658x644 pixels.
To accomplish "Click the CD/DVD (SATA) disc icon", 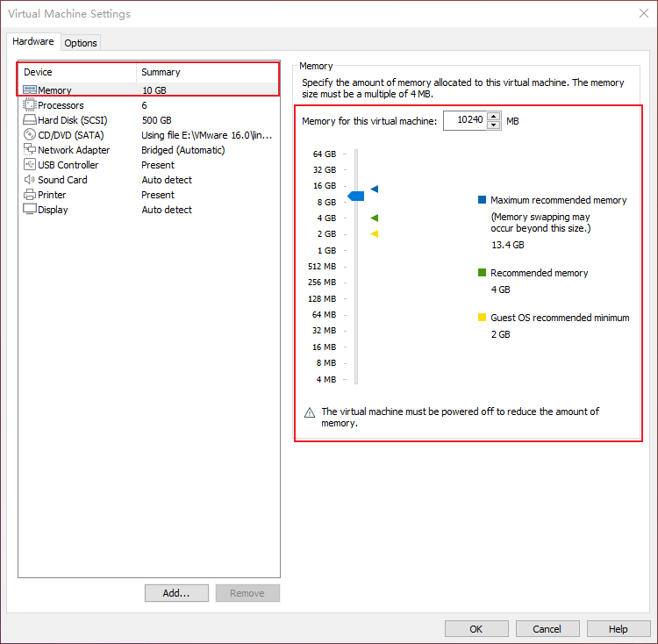I will [30, 135].
